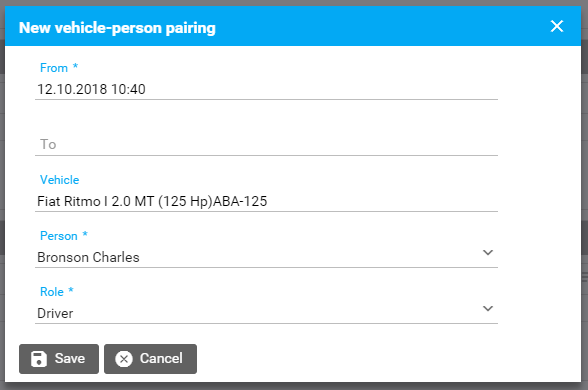Focus the From date field

point(266,89)
